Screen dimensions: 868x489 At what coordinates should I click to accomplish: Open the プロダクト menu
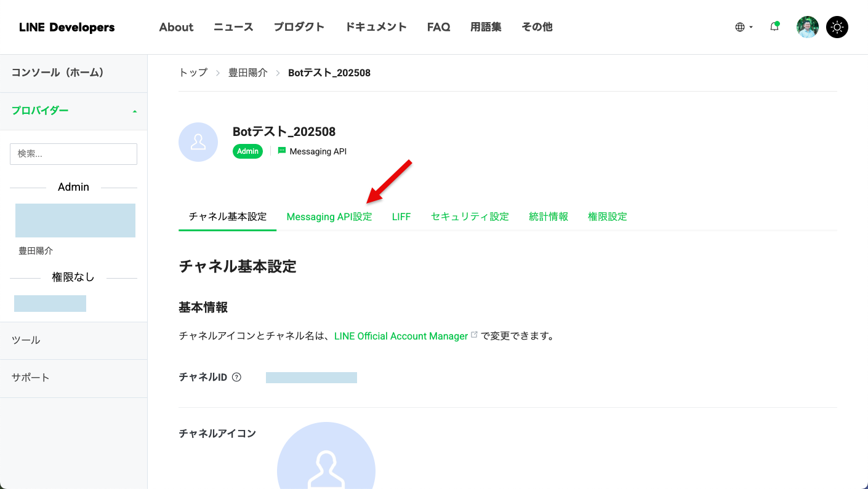coord(299,27)
